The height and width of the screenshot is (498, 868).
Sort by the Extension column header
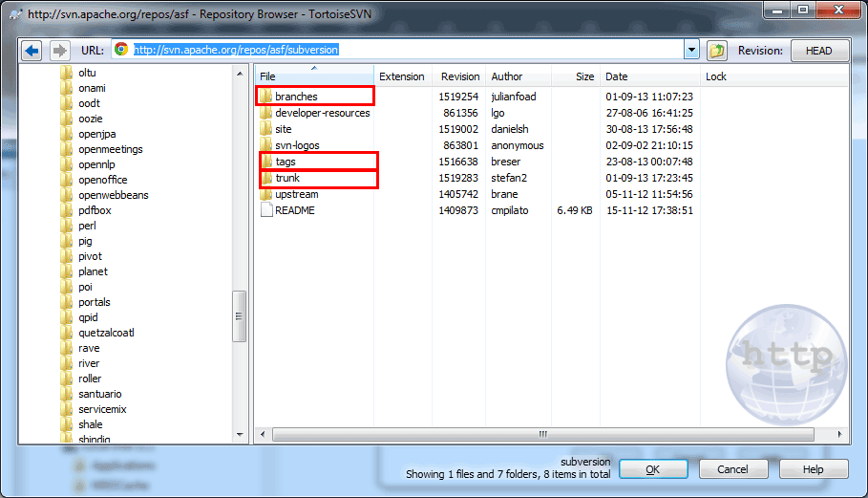pyautogui.click(x=402, y=76)
